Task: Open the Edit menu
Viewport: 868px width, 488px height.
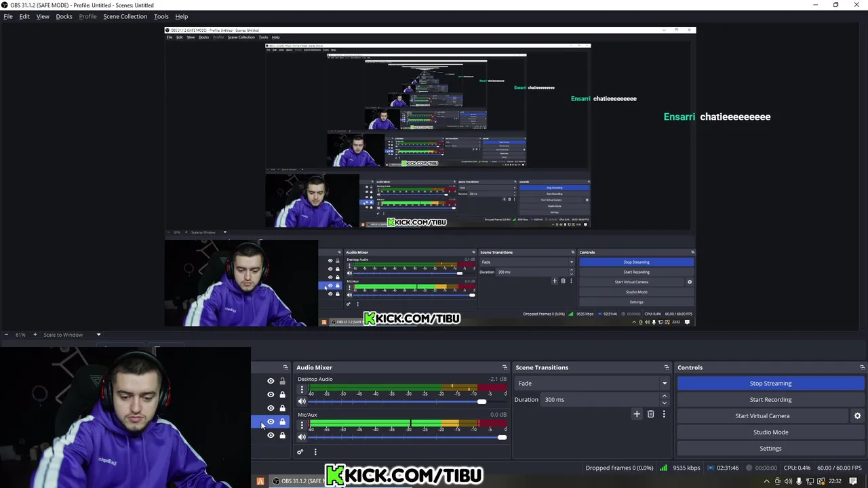Action: pyautogui.click(x=24, y=16)
